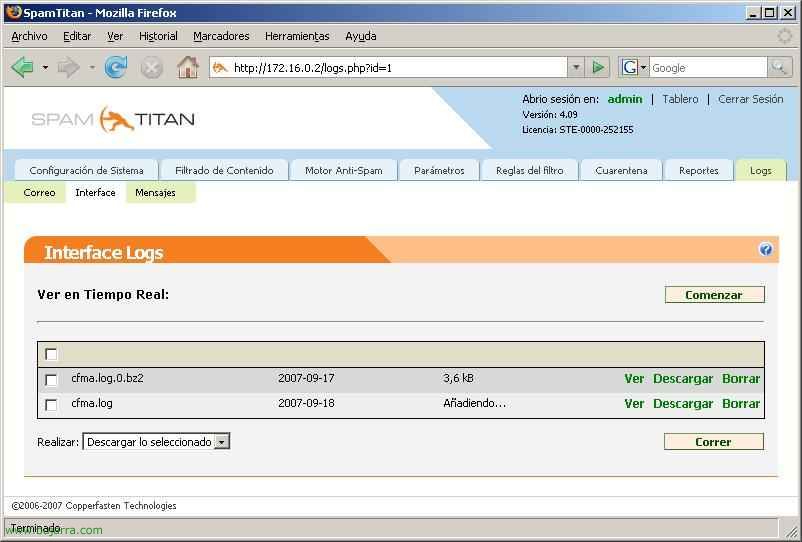Image resolution: width=802 pixels, height=542 pixels.
Task: Click the admin user link
Action: 625,99
